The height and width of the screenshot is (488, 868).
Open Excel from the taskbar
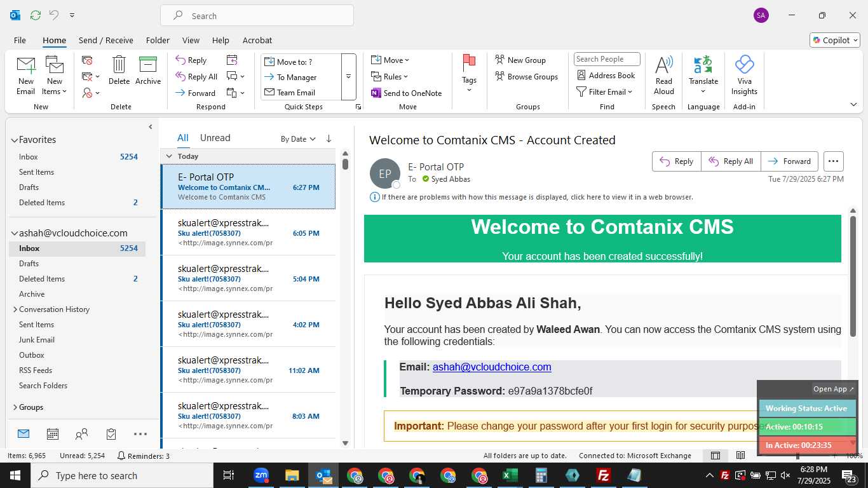click(x=510, y=475)
